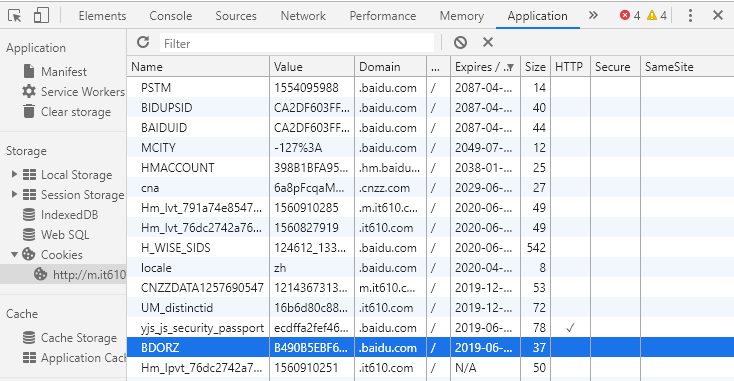The height and width of the screenshot is (381, 734).
Task: Select the BAIDUID cookie row
Action: 430,127
